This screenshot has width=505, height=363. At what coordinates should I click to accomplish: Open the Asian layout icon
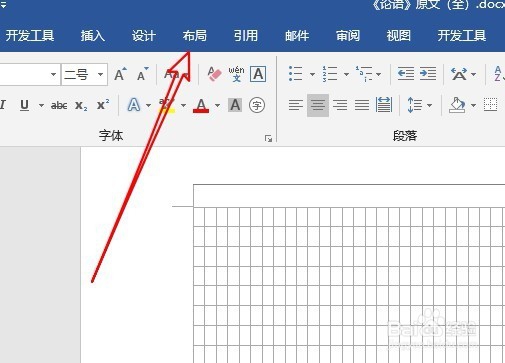[x=459, y=74]
